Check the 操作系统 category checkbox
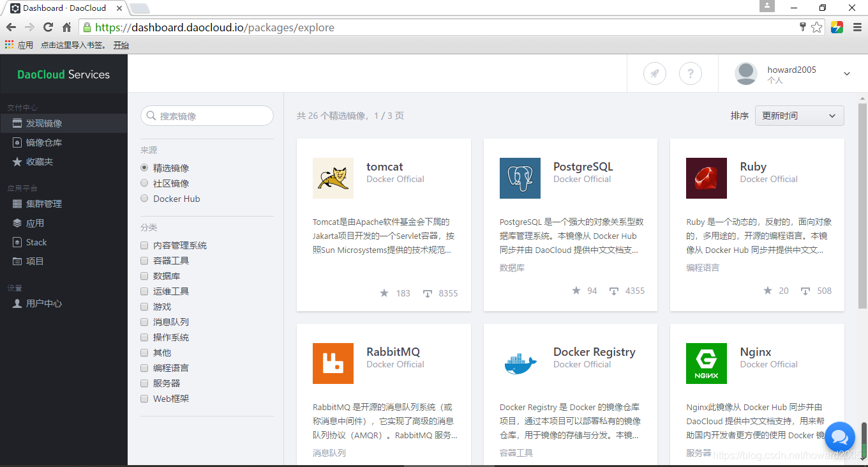Viewport: 868px width, 467px height. (x=144, y=337)
